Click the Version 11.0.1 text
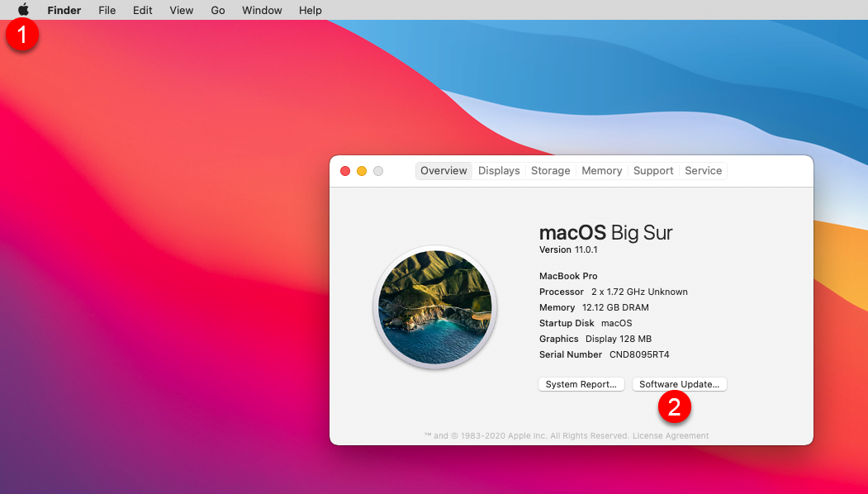868x494 pixels. pos(568,249)
